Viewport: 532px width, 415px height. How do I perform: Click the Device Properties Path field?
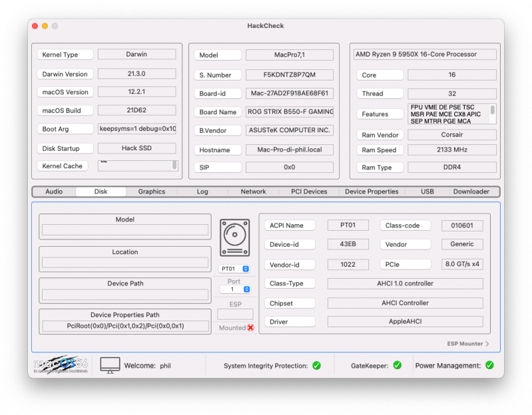pyautogui.click(x=125, y=326)
